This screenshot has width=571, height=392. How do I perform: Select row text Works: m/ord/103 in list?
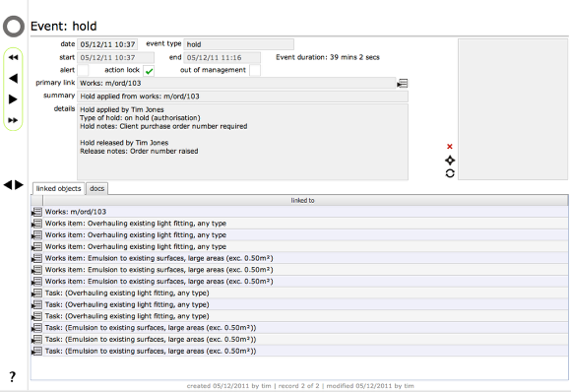pos(76,212)
